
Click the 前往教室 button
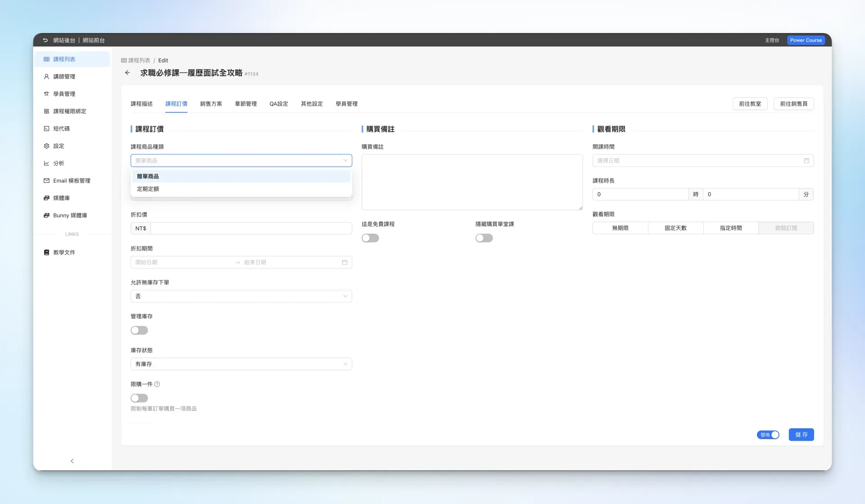point(750,104)
